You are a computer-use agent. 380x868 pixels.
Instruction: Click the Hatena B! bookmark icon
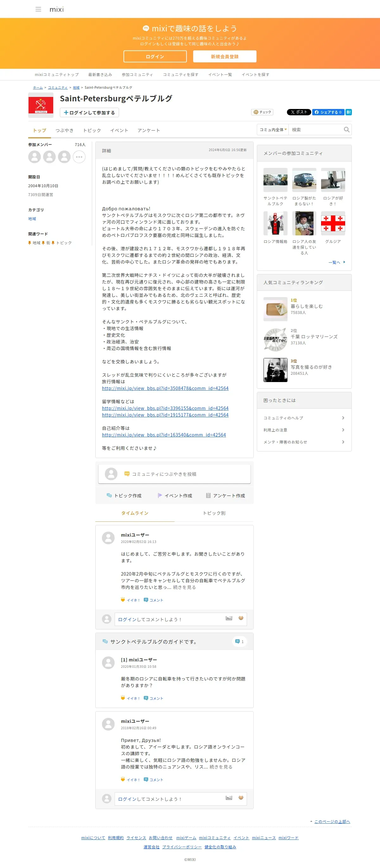349,112
